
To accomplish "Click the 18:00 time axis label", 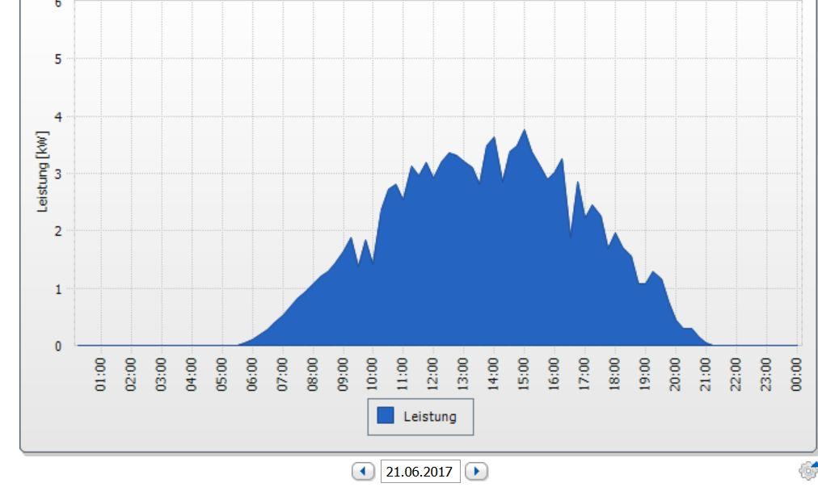I will (x=614, y=374).
